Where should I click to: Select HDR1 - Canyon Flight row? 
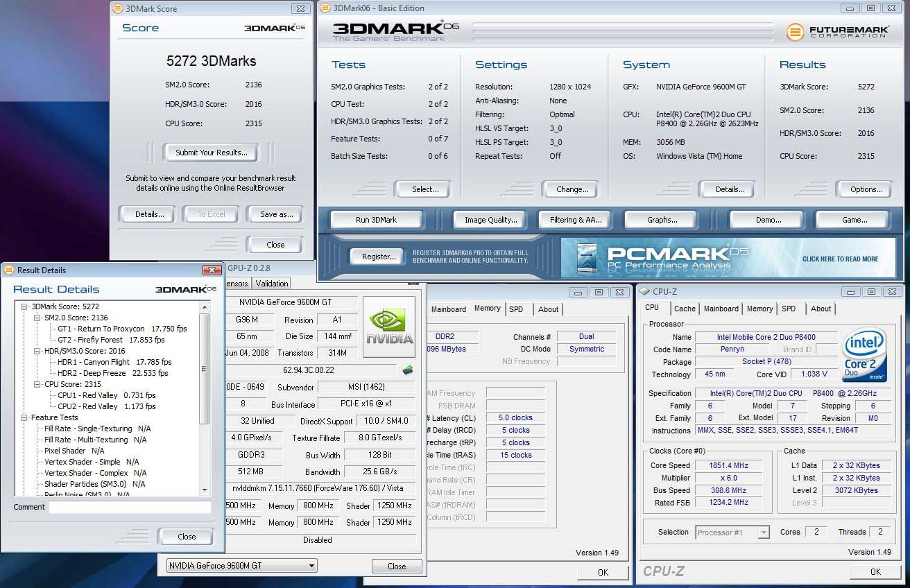point(114,362)
